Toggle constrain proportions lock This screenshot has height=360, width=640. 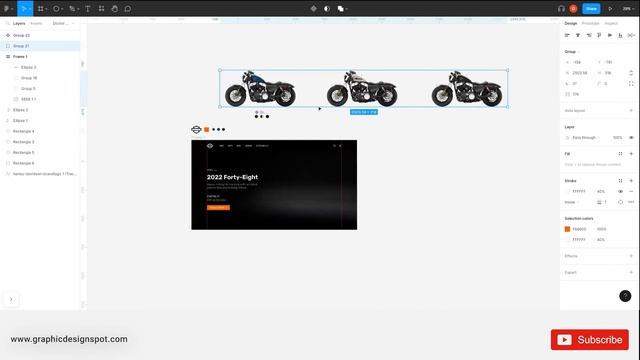click(x=631, y=73)
